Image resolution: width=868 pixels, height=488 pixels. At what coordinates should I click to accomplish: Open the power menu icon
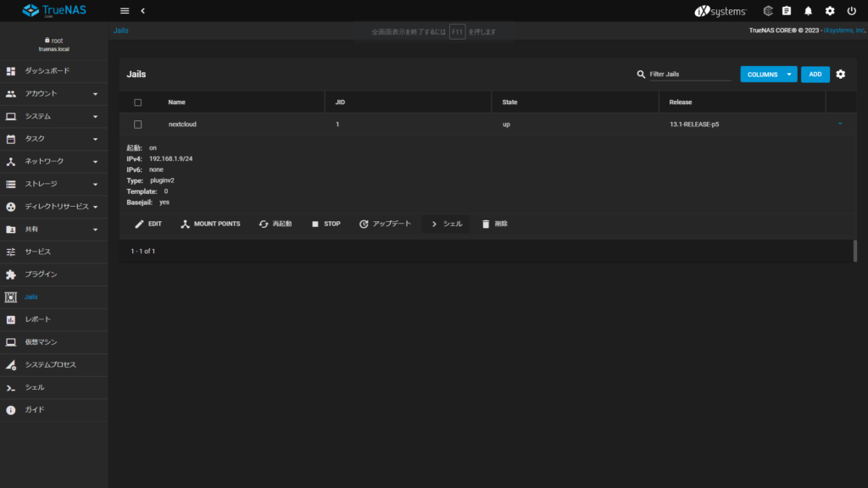[851, 11]
